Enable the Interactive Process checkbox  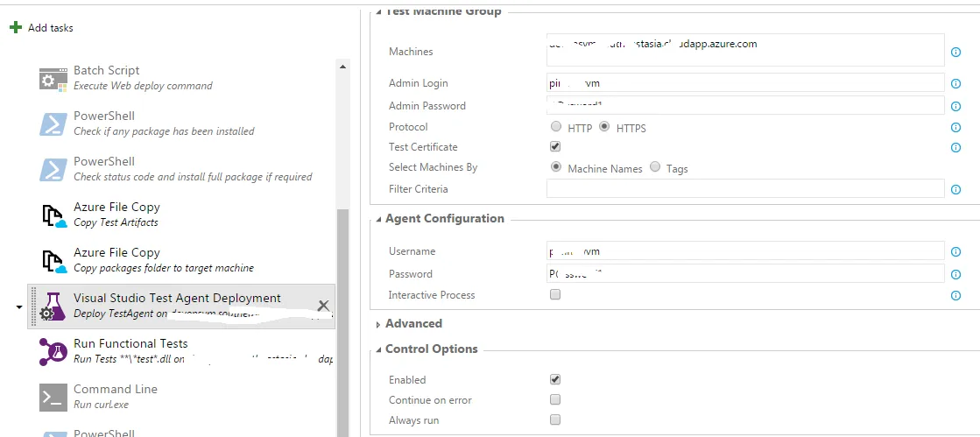coord(555,295)
